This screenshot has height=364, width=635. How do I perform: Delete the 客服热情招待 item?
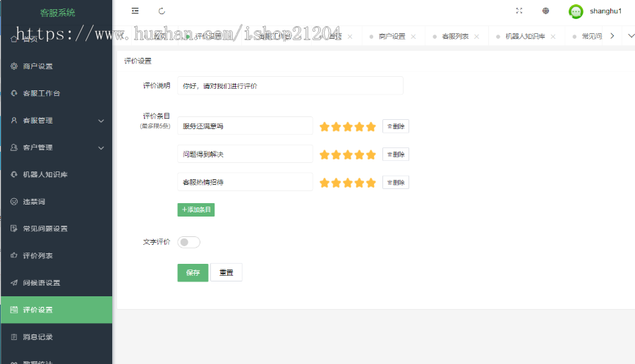click(x=396, y=183)
